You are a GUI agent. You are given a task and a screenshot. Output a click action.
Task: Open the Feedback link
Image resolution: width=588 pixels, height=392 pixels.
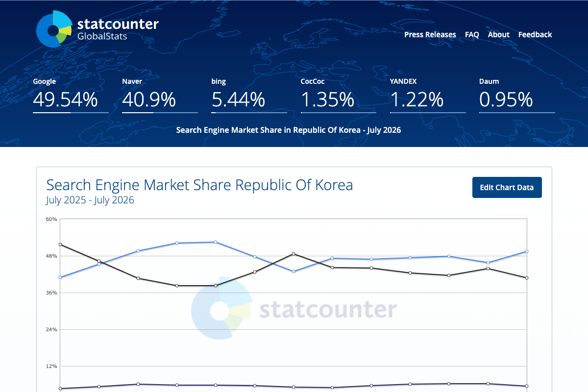[535, 35]
